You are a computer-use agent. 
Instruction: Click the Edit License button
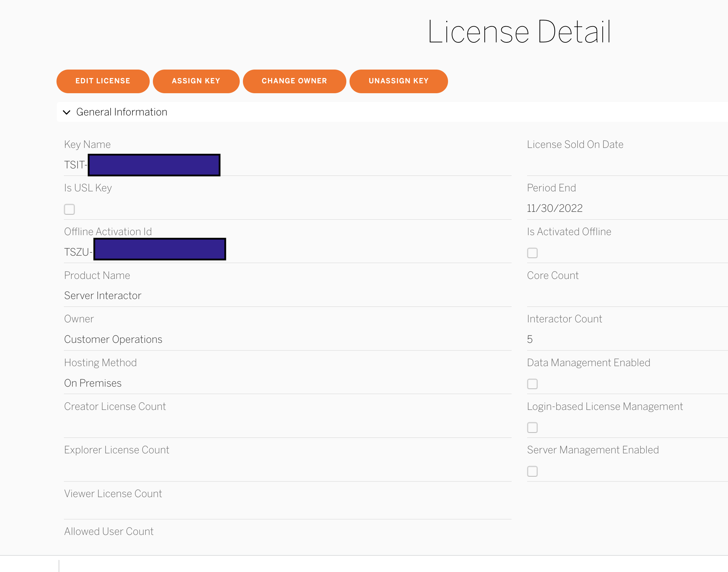(103, 81)
